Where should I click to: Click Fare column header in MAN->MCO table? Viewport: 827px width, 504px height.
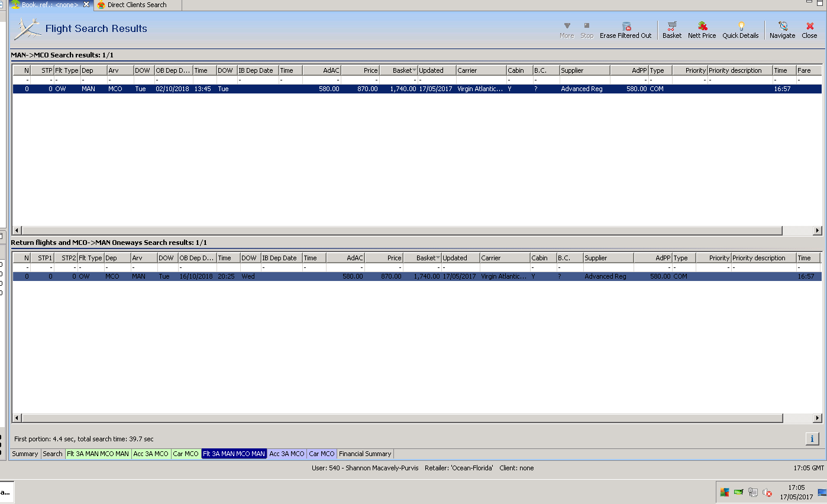(809, 70)
